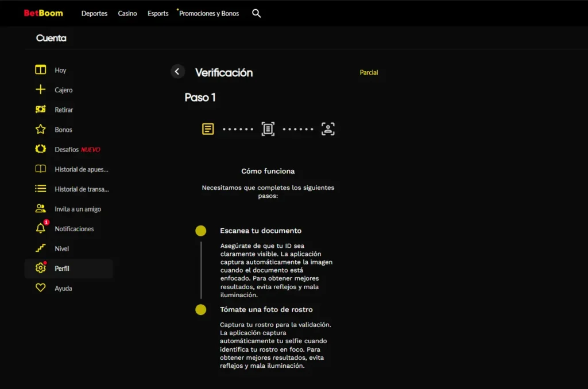Click the plus icon for Cajero

(41, 90)
